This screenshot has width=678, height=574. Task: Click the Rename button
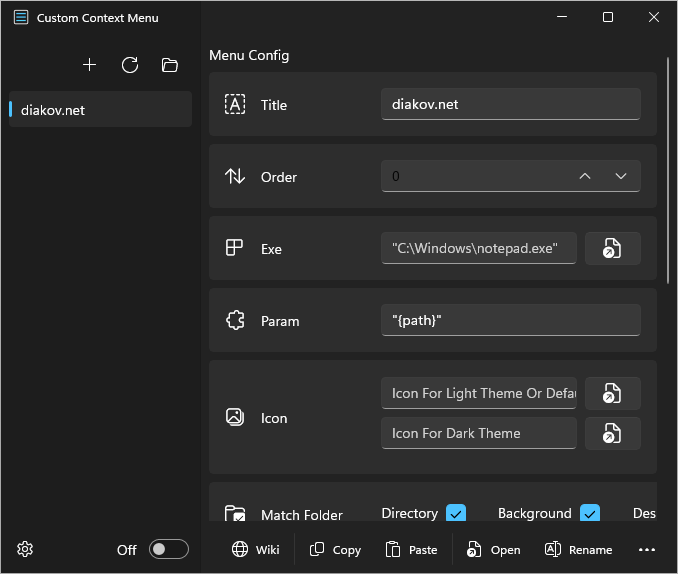pos(578,549)
